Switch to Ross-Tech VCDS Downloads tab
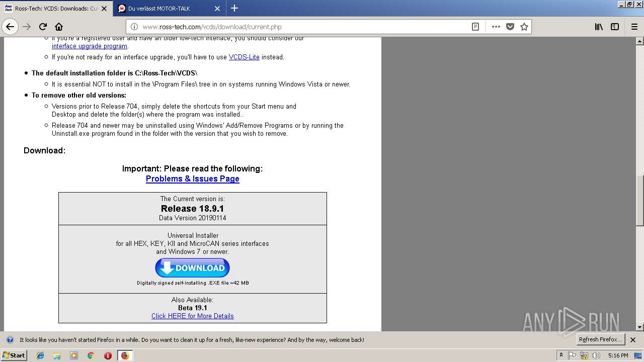This screenshot has width=644, height=362. (x=56, y=9)
